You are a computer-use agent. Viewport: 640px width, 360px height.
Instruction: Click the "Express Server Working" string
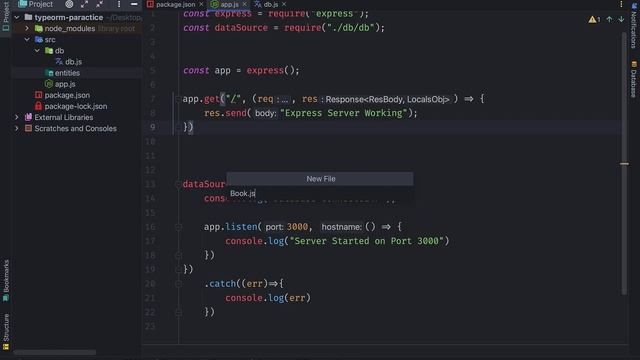(344, 113)
